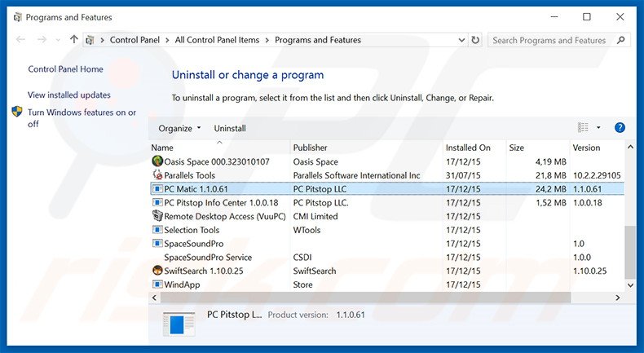Open help with the blue question mark
The image size is (644, 353).
[620, 128]
